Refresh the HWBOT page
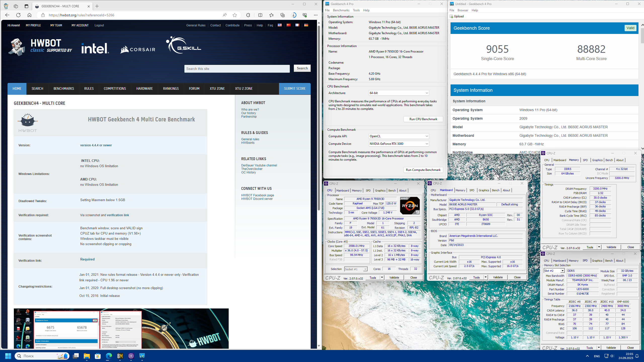This screenshot has height=362, width=644. pyautogui.click(x=18, y=15)
